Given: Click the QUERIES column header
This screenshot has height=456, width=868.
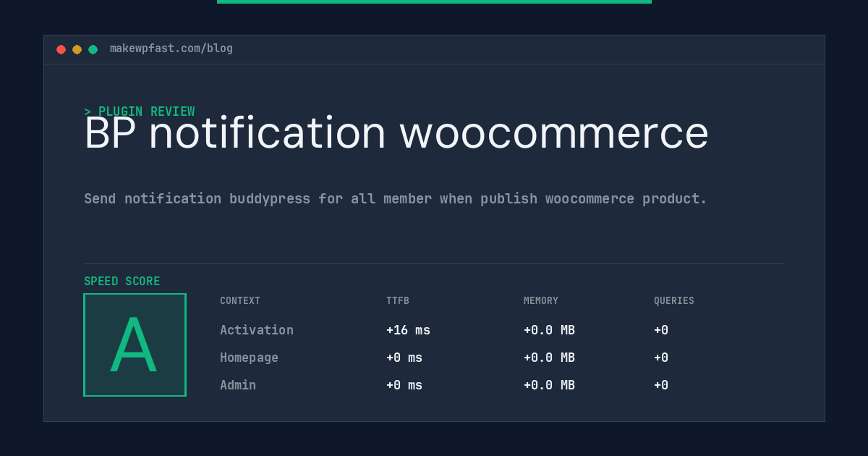Looking at the screenshot, I should pyautogui.click(x=674, y=300).
